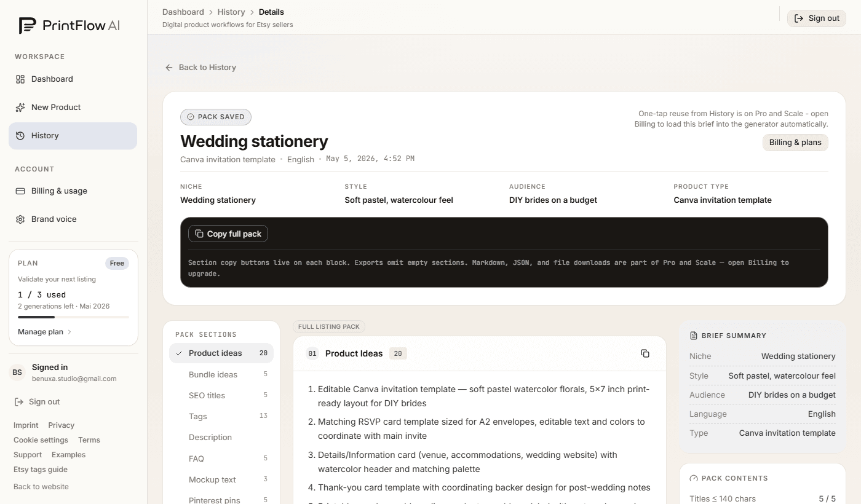
Task: Click the checkmark beside Product ideas
Action: 179,353
